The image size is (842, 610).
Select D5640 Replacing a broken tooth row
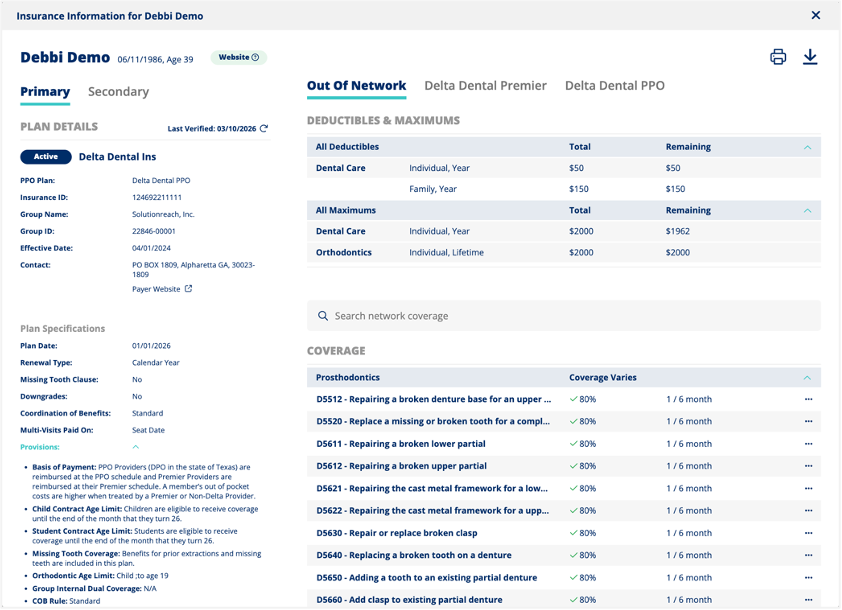(564, 555)
